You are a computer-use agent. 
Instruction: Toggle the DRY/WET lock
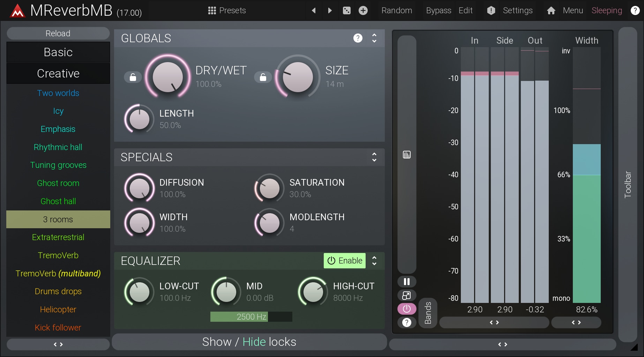[x=133, y=77]
